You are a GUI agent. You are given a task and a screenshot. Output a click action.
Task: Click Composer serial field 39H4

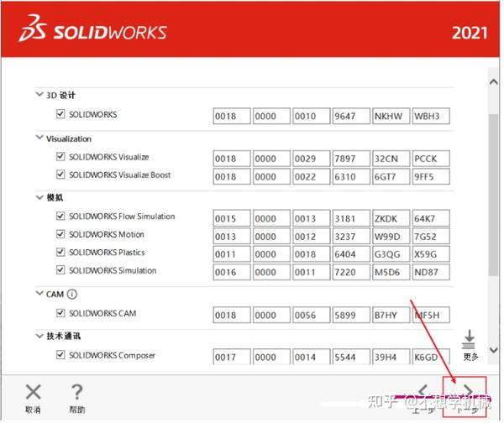click(391, 357)
